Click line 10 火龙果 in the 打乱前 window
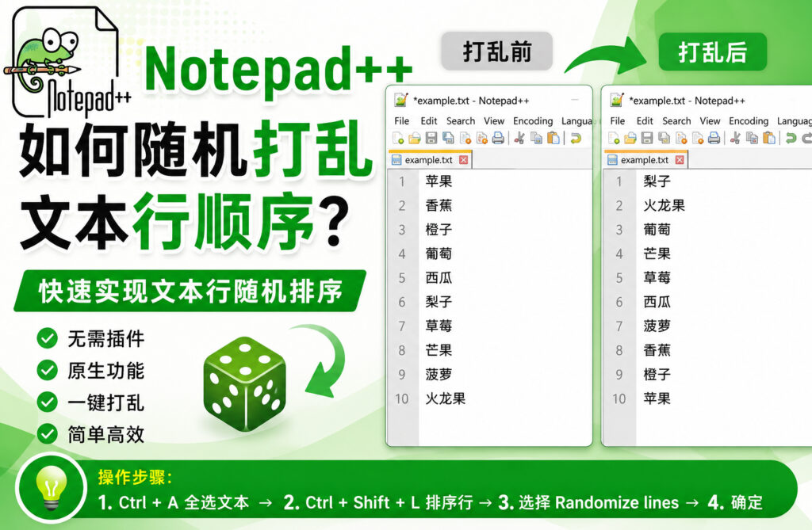 446,398
